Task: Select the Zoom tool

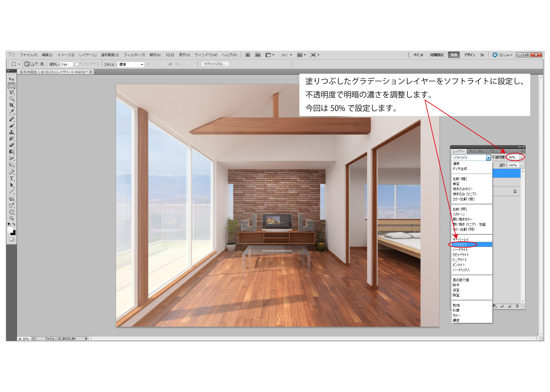Action: (11, 218)
